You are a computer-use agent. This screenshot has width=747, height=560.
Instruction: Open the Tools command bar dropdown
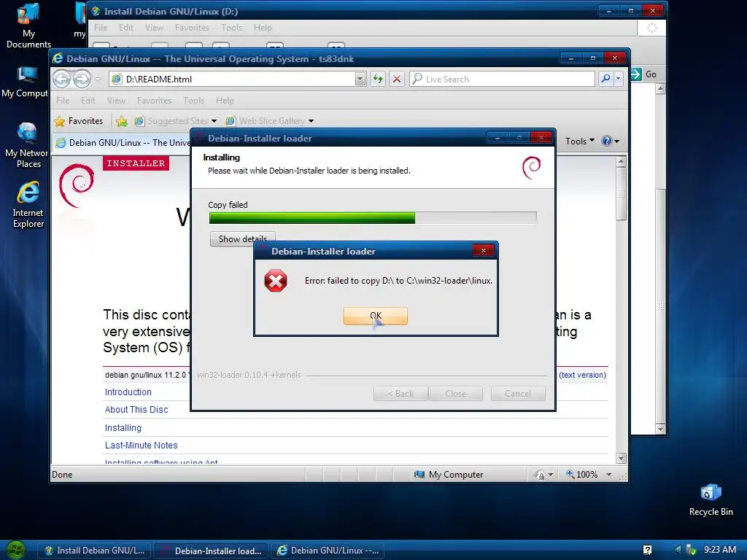coord(580,141)
